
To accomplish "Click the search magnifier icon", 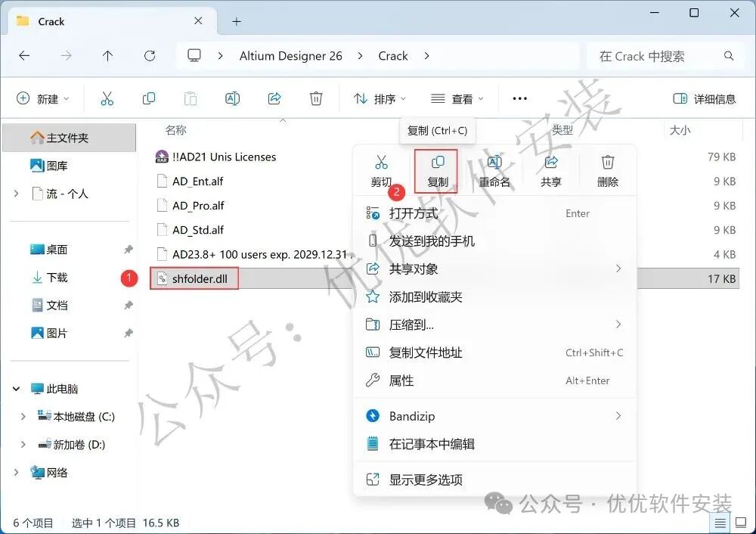I will click(x=729, y=56).
